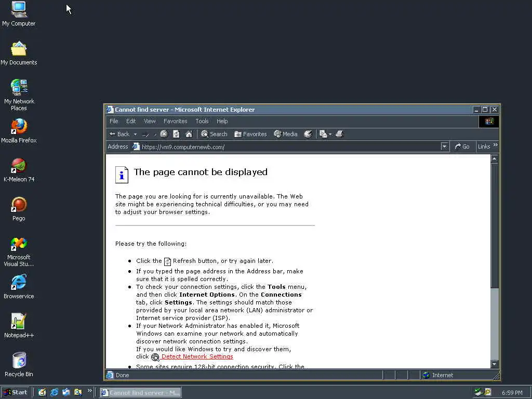Select the Pego desktop shortcut

(19, 209)
